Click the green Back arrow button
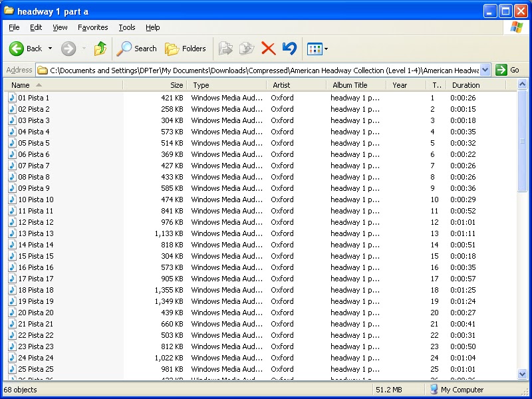Viewport: 532px width, 399px height. (x=16, y=49)
